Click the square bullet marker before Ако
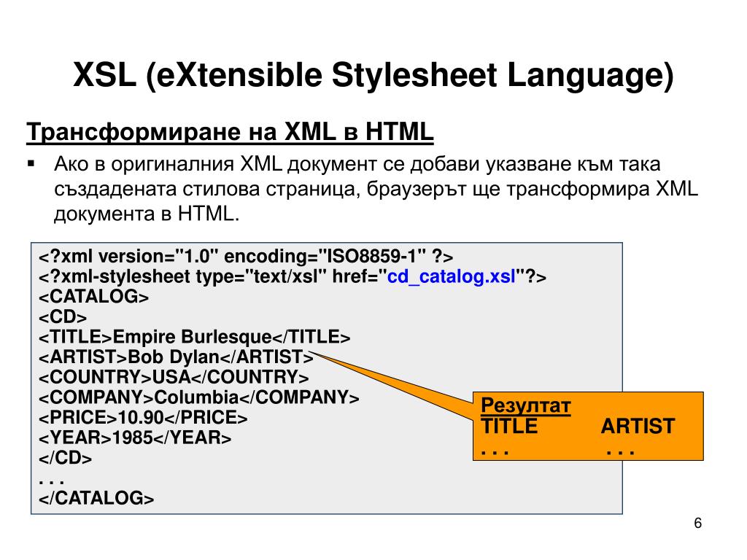This screenshot has width=747, height=560. click(x=31, y=163)
